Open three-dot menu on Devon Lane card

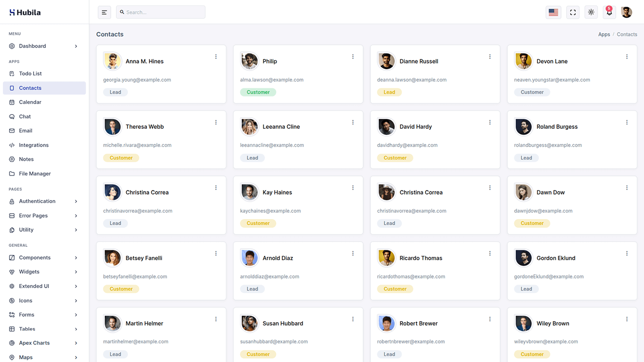(627, 57)
